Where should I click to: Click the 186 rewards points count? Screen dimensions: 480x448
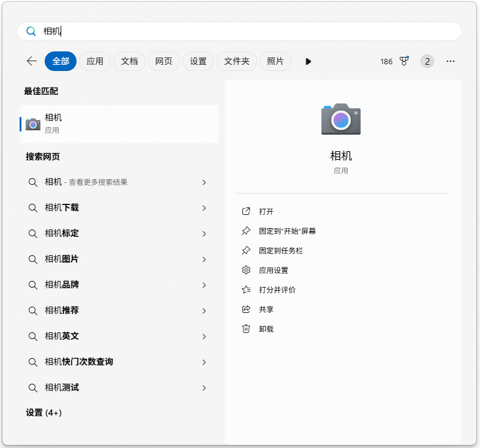[x=386, y=61]
